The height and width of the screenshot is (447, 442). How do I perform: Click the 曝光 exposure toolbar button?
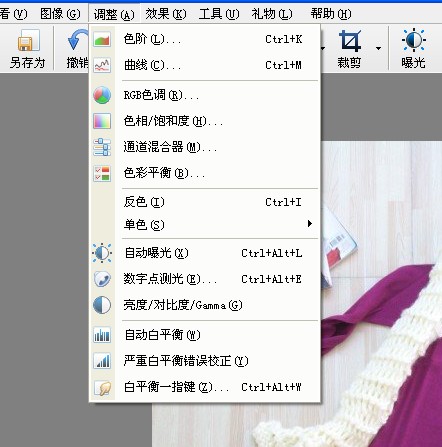413,49
